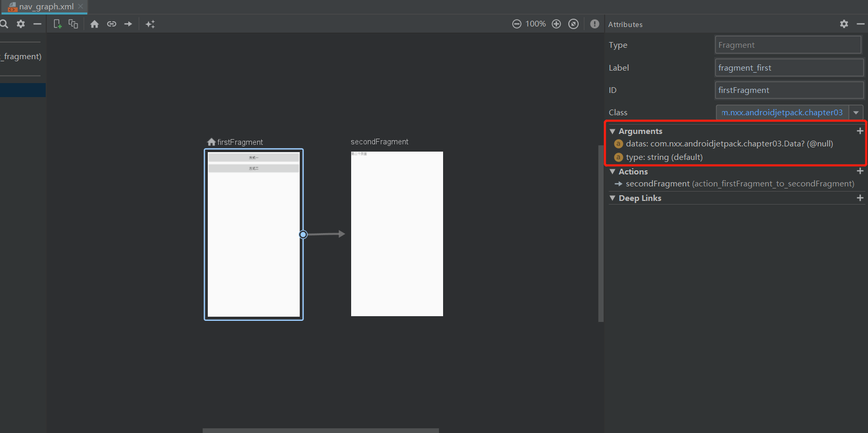Click the Nest in Graph icon
The width and height of the screenshot is (868, 433).
tap(73, 24)
